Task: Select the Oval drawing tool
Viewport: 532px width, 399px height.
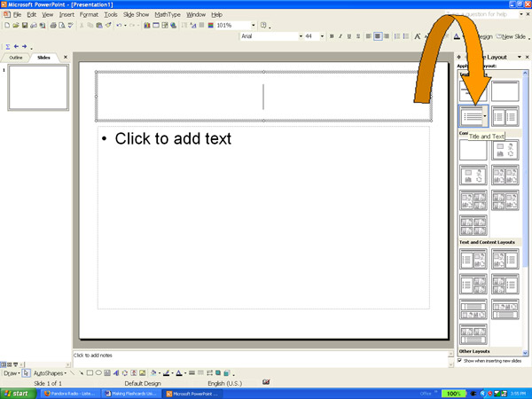Action: pos(98,373)
